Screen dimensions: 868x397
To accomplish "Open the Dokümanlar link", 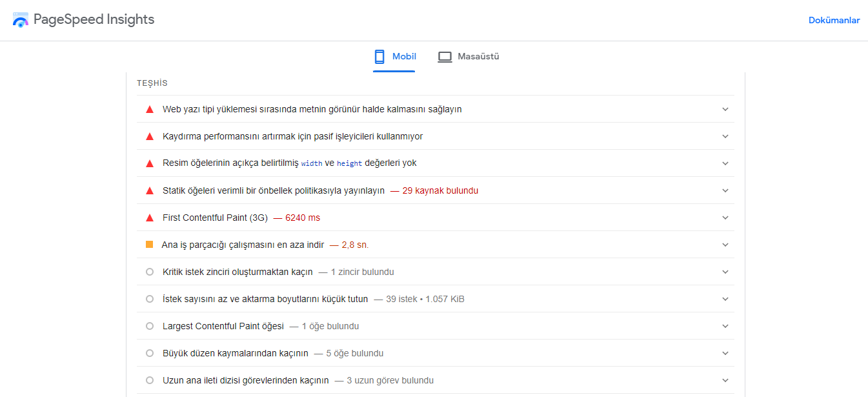I will click(x=834, y=20).
